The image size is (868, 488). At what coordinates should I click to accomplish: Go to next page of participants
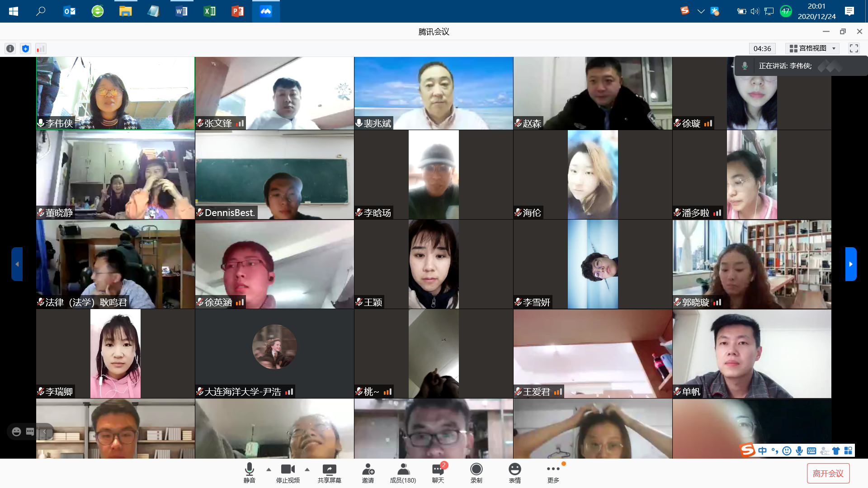(850, 264)
